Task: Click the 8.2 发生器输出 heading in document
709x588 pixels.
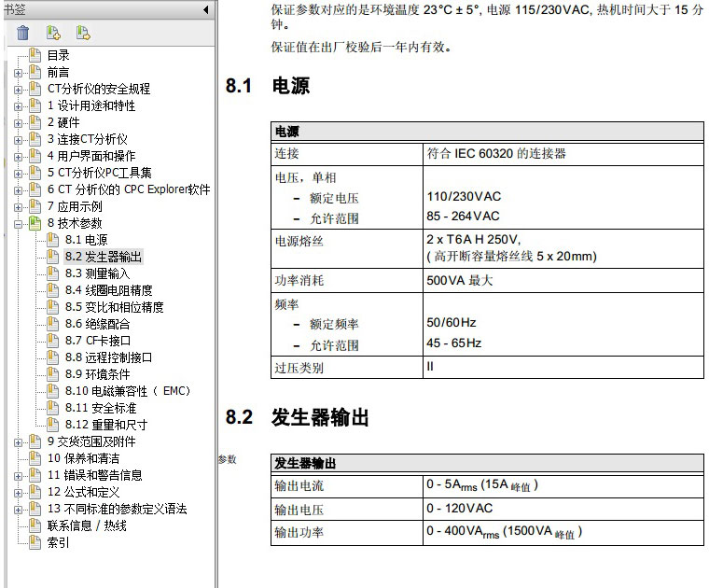Action: point(319,417)
